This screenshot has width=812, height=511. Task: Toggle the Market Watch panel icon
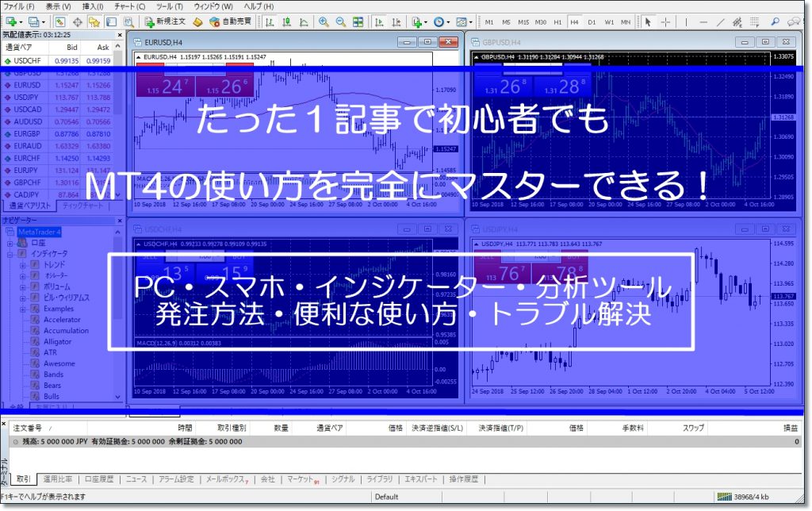click(x=60, y=22)
